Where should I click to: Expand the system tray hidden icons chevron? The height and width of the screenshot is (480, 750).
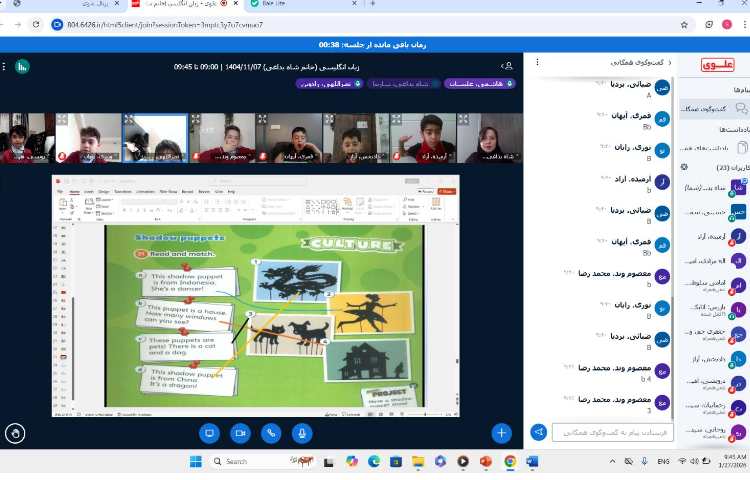612,461
